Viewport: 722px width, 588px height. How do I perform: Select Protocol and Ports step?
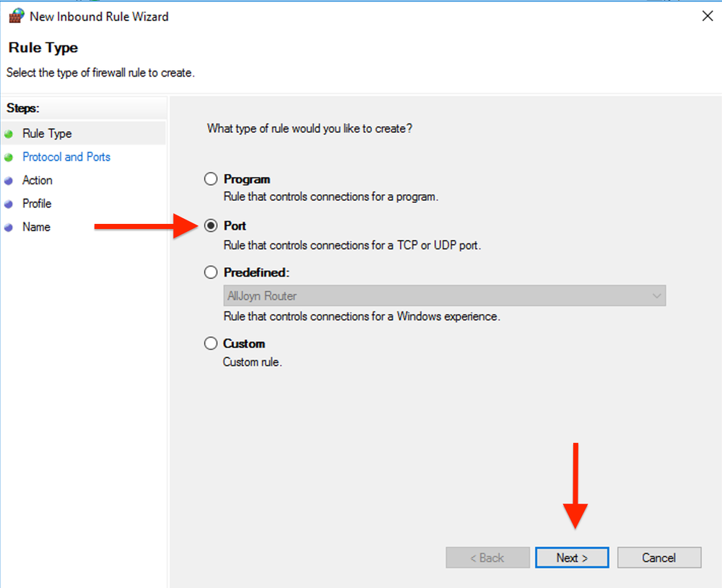click(x=66, y=157)
